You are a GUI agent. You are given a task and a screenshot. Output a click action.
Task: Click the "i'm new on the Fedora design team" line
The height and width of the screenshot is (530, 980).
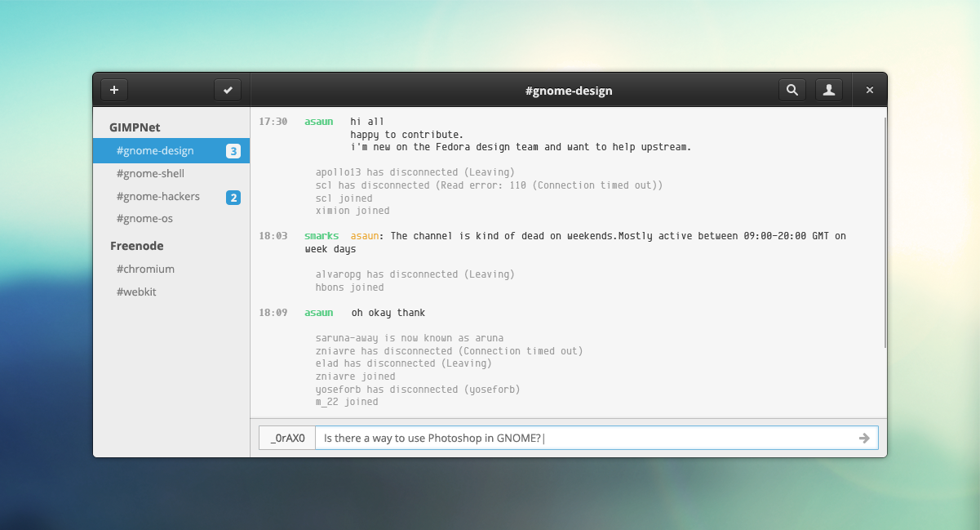521,147
